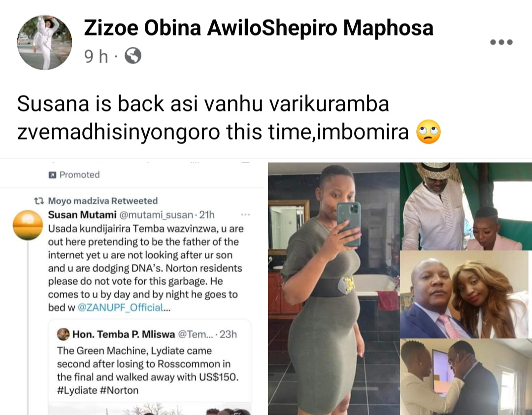Image resolution: width=532 pixels, height=415 pixels.
Task: Open the three-dot post options menu
Action: tap(501, 42)
